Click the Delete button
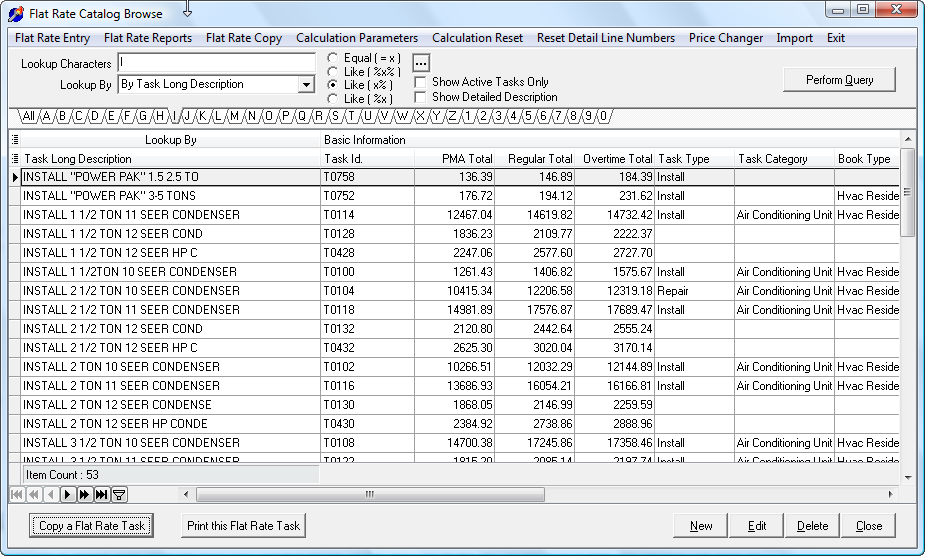The height and width of the screenshot is (556, 925). pos(812,525)
